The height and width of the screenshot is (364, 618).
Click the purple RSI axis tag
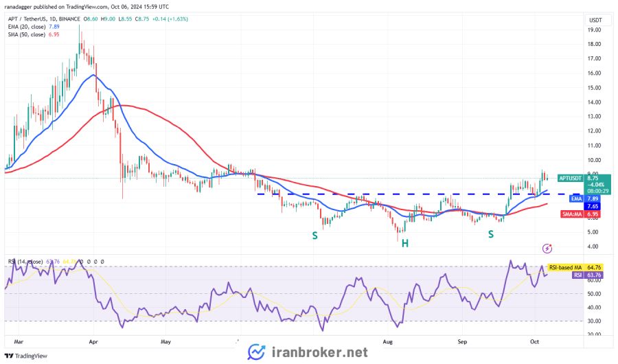pos(577,275)
